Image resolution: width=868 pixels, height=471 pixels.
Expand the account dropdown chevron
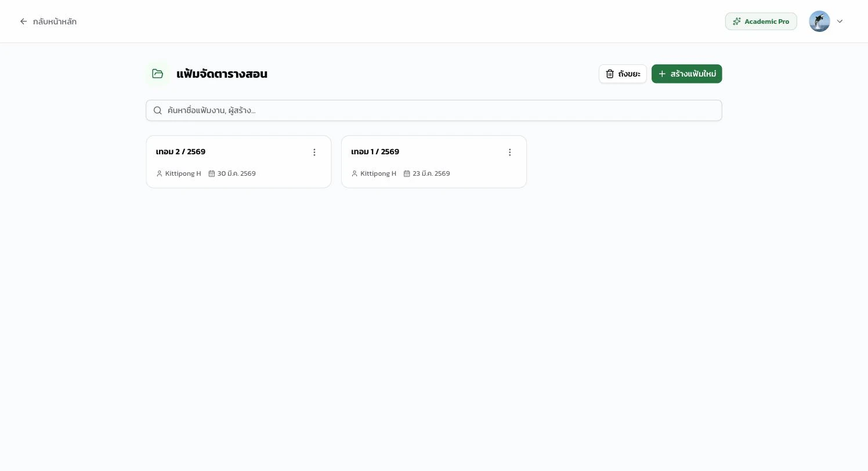pyautogui.click(x=840, y=21)
